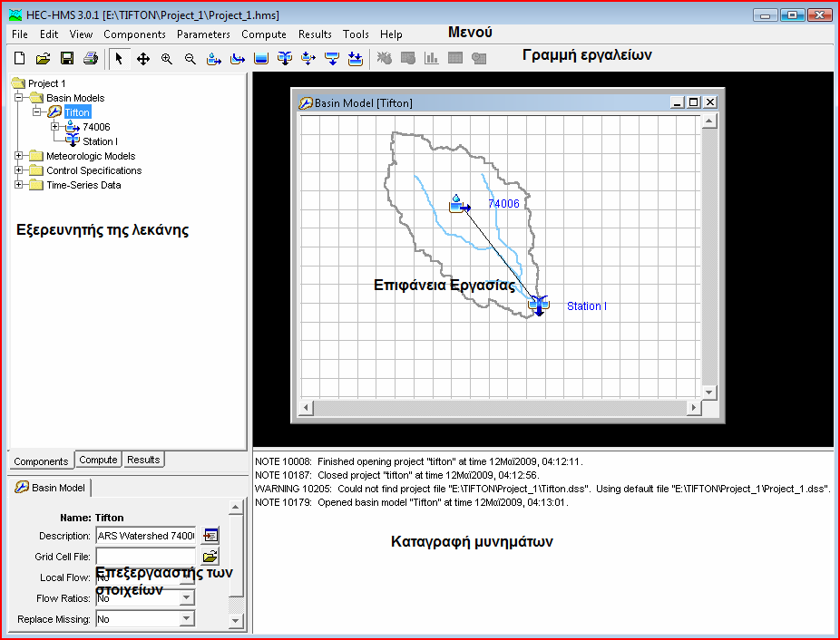Image resolution: width=840 pixels, height=640 pixels.
Task: Open the Parameters menu
Action: (x=203, y=34)
